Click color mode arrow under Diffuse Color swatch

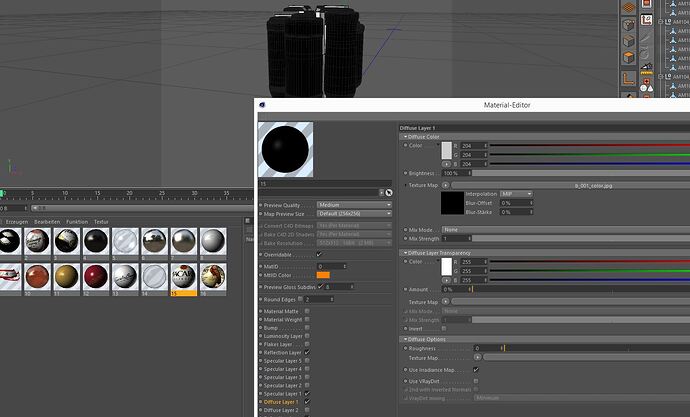446,164
